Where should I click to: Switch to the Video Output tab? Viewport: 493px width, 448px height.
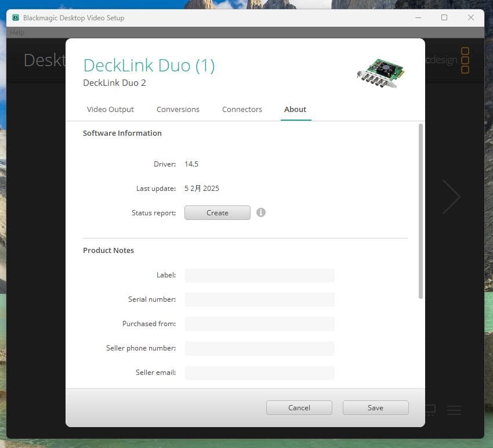pos(110,110)
